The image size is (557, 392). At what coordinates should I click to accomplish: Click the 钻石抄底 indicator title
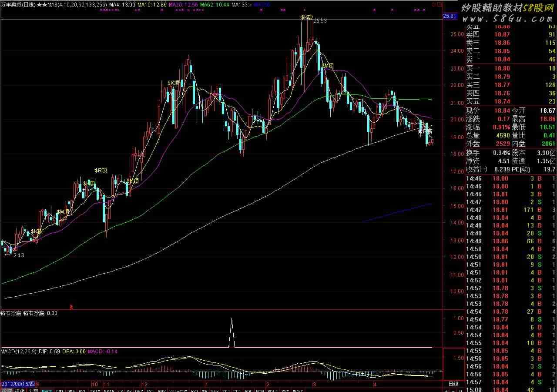[10, 313]
